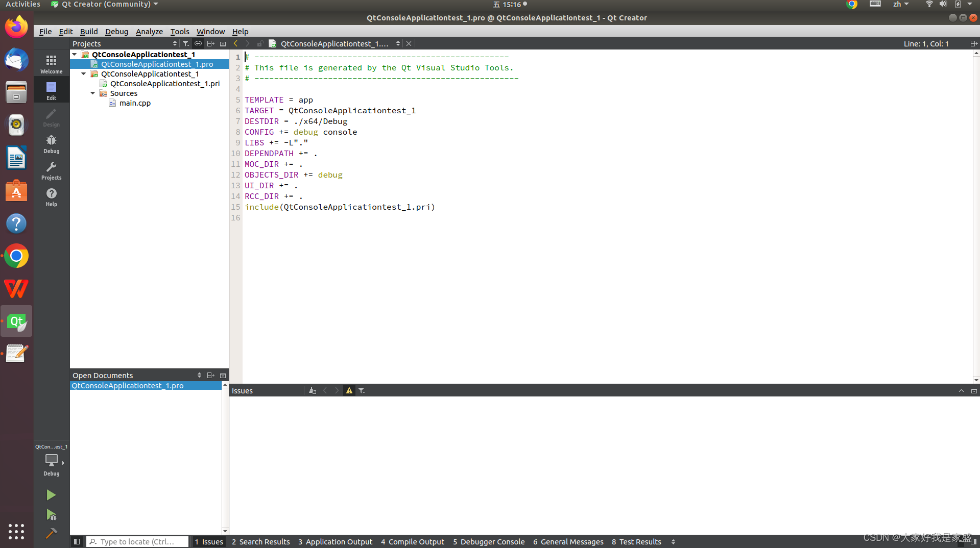Close the Projects side panel

[x=223, y=44]
